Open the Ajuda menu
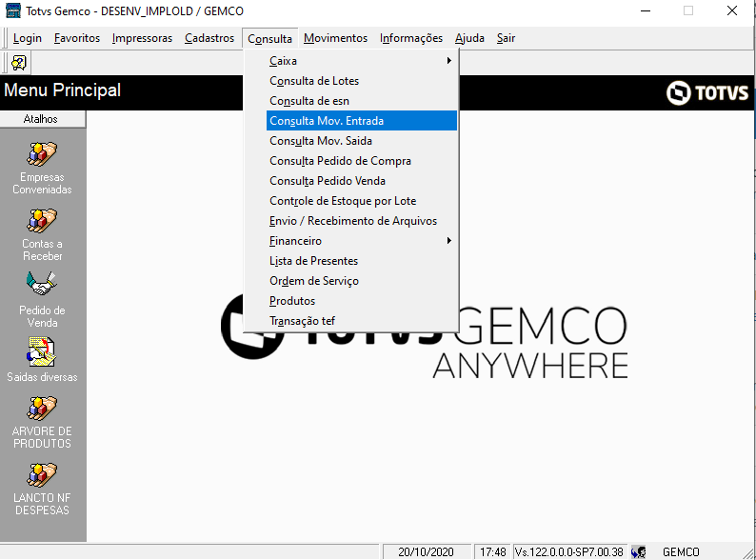 click(x=469, y=38)
